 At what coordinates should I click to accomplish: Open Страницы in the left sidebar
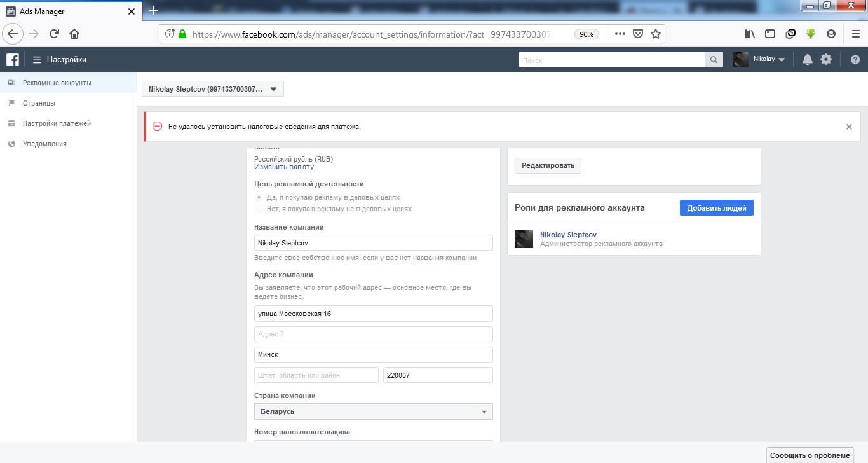click(x=38, y=103)
